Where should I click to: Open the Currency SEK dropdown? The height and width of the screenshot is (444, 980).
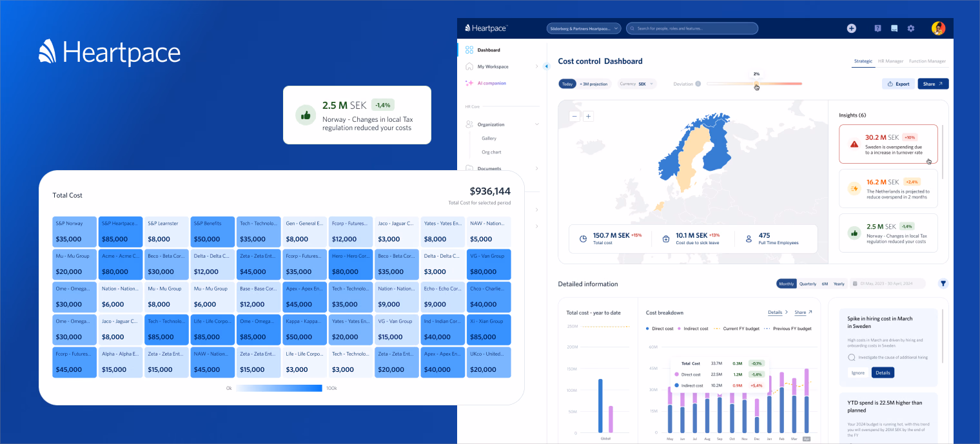click(x=637, y=84)
